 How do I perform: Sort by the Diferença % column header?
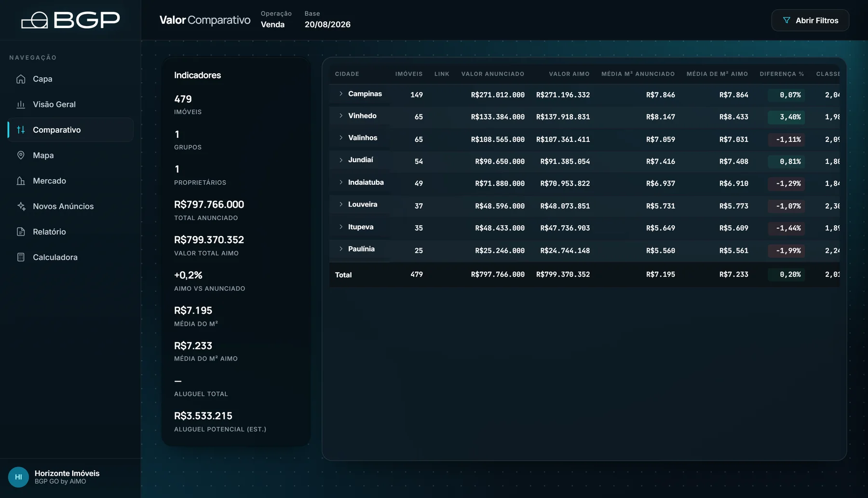coord(782,74)
